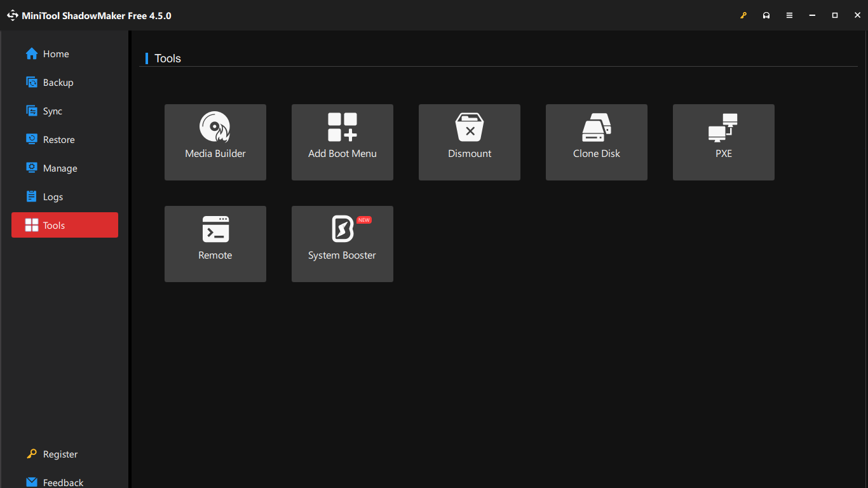
Task: Open the Dismount tool
Action: pos(469,142)
